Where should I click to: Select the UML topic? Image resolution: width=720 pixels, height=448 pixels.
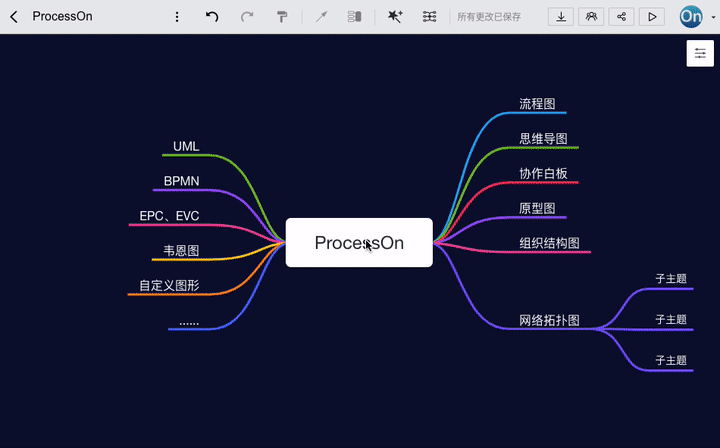click(x=186, y=146)
